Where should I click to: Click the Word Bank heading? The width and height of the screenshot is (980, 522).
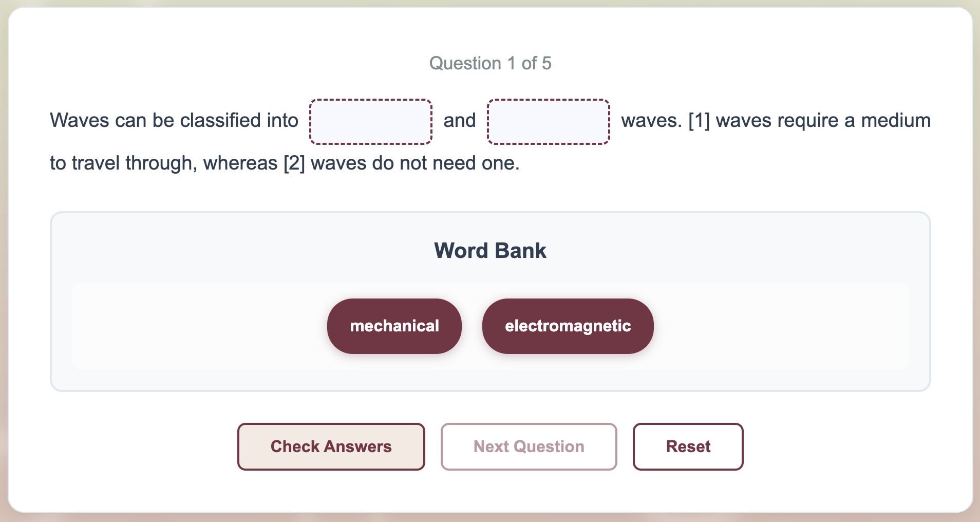point(490,251)
